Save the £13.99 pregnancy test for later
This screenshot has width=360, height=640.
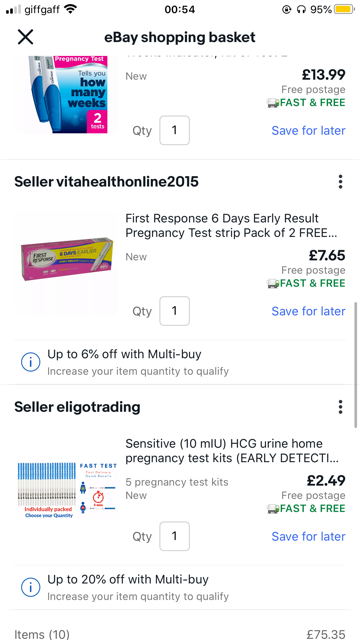coord(308,131)
